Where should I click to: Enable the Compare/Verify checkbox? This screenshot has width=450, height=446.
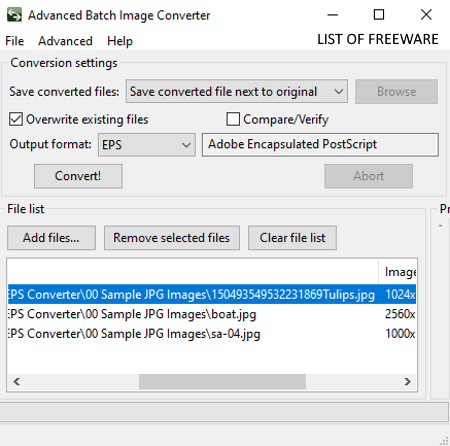click(x=233, y=119)
